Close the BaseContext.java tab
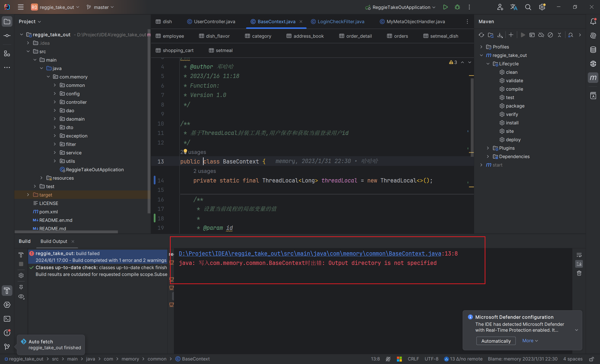Viewport: 600px width, 364px height. [301, 21]
